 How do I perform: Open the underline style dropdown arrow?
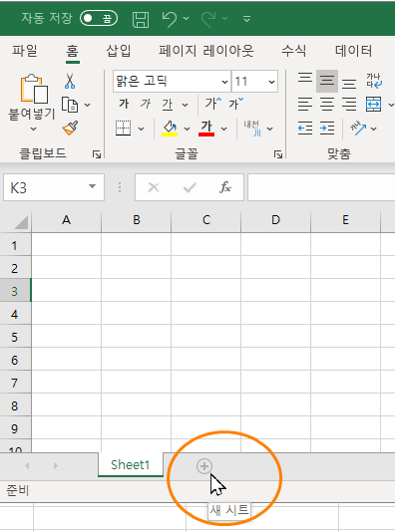(186, 105)
